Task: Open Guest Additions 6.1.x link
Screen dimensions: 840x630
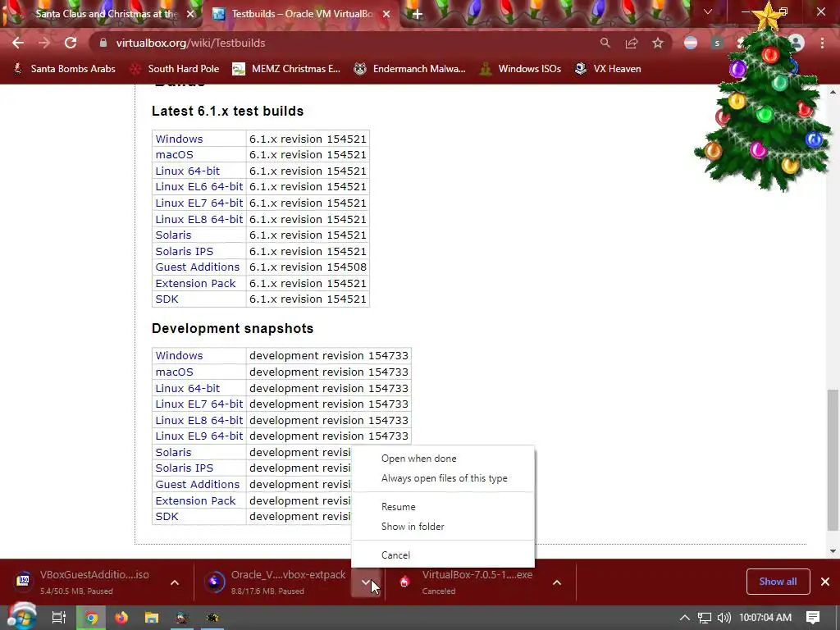Action: pyautogui.click(x=197, y=267)
